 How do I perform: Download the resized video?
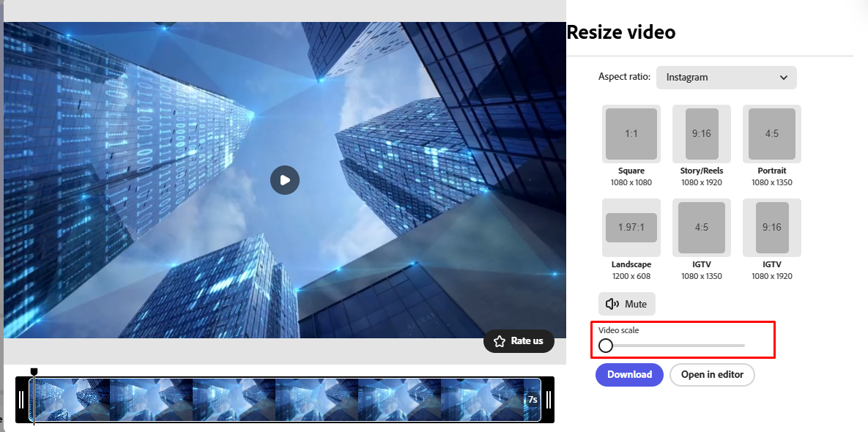629,374
